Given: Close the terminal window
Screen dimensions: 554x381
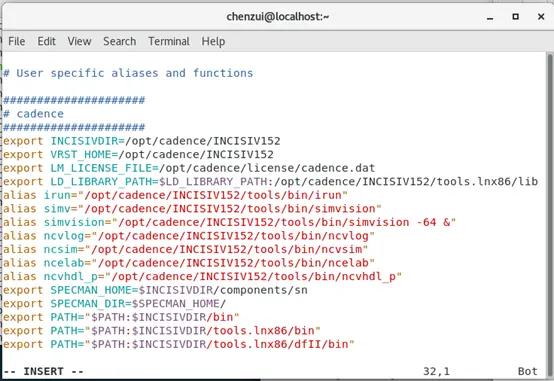Looking at the screenshot, I should (x=541, y=17).
